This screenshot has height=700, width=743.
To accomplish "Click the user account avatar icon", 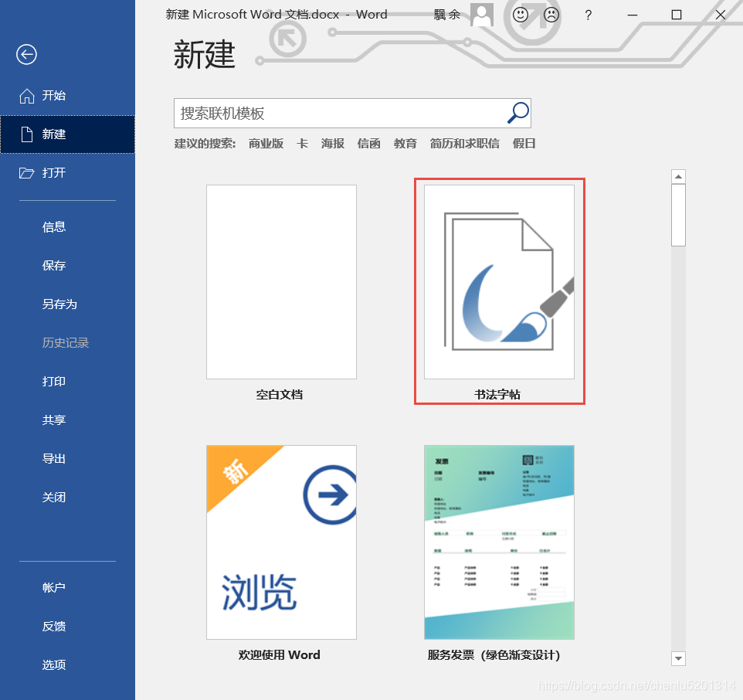I will [x=482, y=15].
